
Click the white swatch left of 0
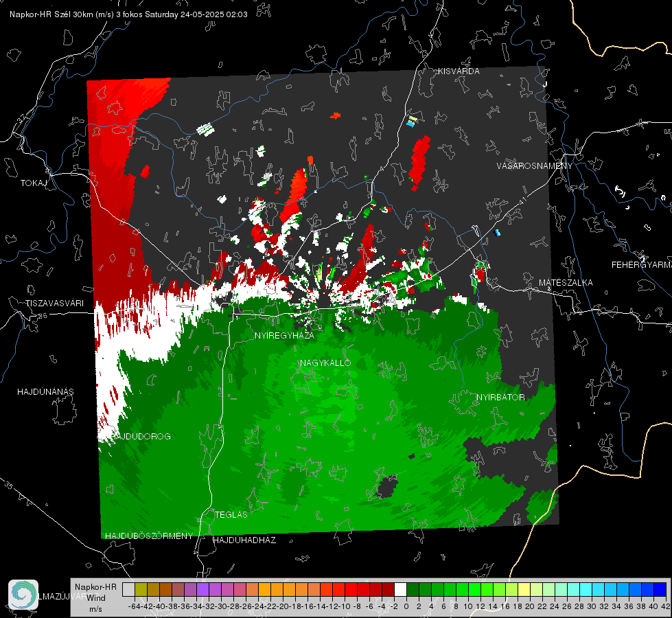pos(400,589)
